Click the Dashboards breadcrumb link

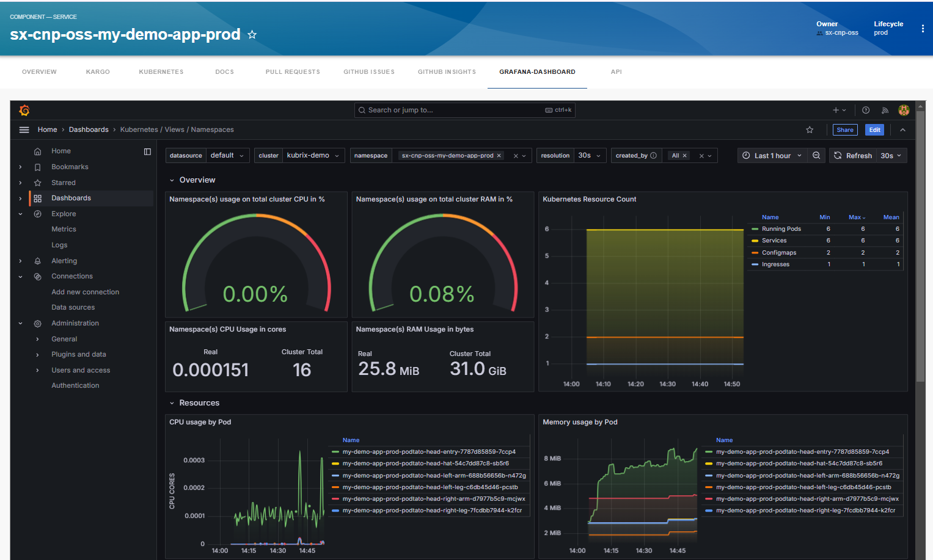coord(89,129)
